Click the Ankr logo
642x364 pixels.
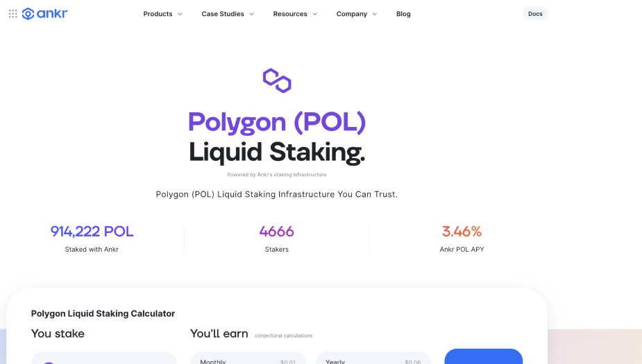pyautogui.click(x=45, y=14)
